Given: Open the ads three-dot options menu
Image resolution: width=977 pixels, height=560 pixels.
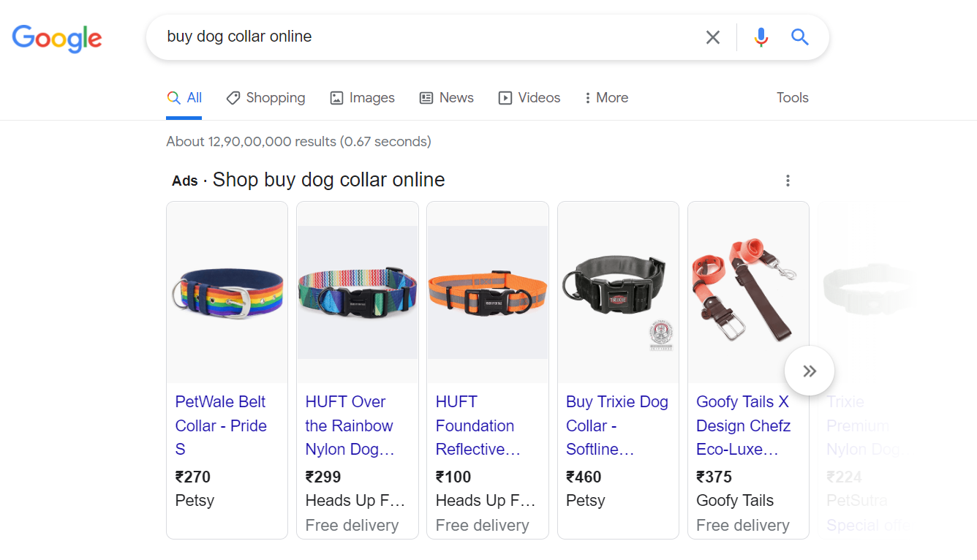Looking at the screenshot, I should (x=788, y=181).
